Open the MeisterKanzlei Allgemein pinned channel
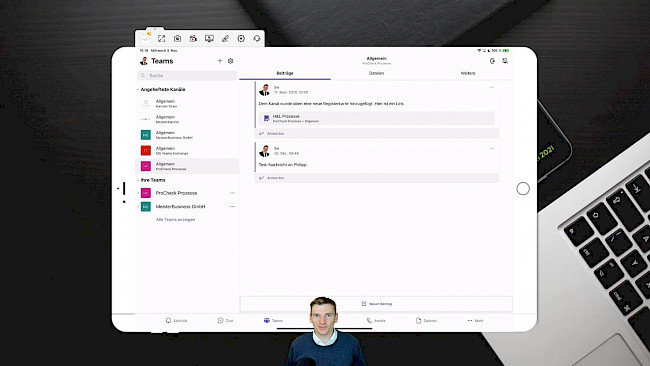The width and height of the screenshot is (650, 366). (187, 119)
